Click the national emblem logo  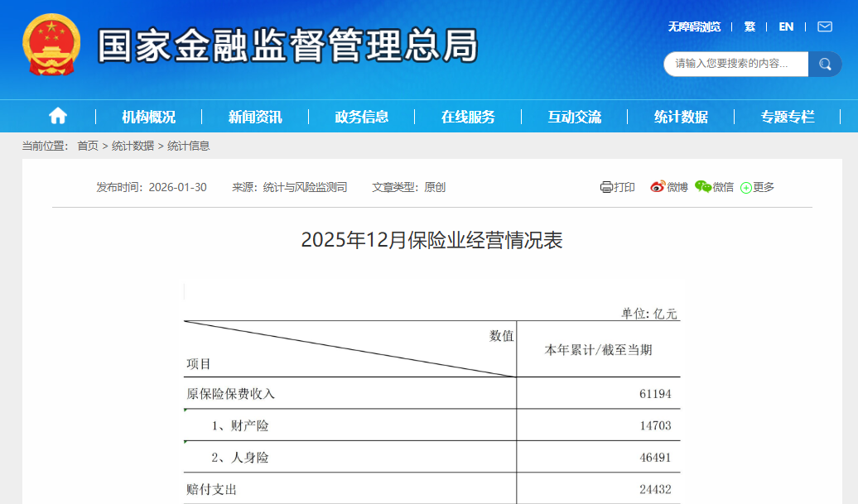click(x=51, y=45)
